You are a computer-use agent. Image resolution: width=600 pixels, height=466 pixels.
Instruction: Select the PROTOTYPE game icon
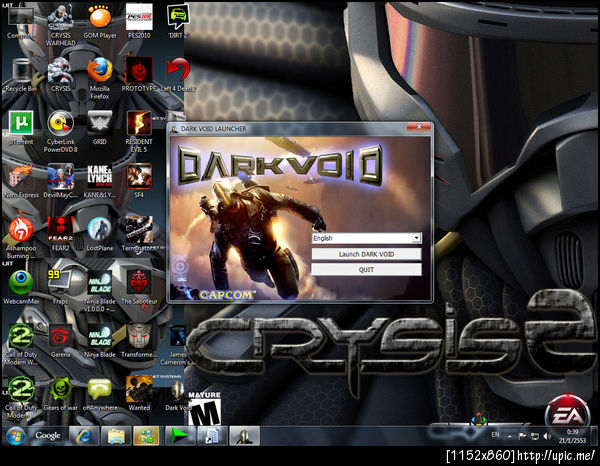point(139,75)
